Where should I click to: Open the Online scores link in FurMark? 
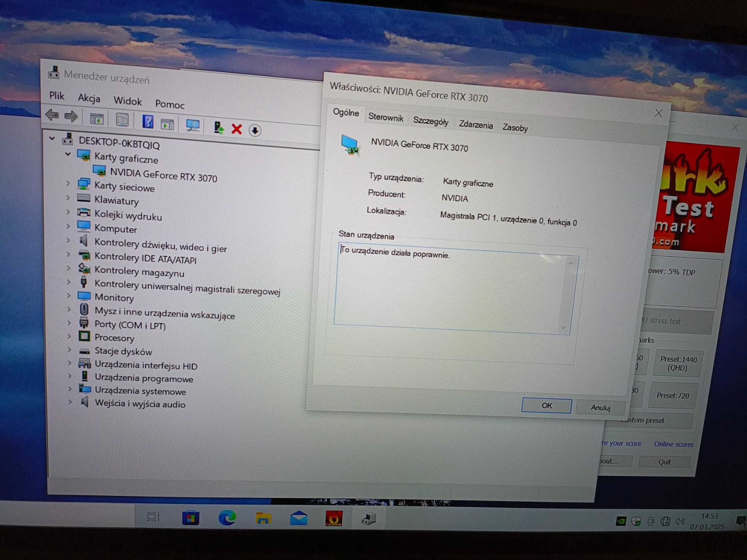pos(674,444)
